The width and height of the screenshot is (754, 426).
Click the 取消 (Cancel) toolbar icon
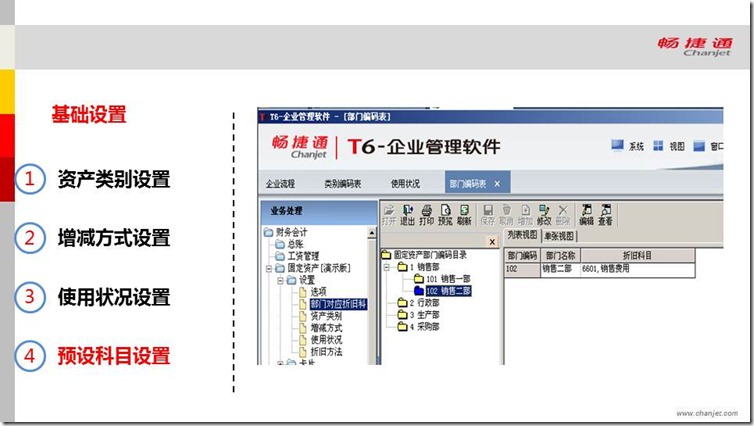506,215
